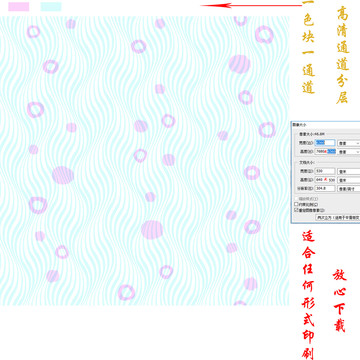The width and height of the screenshot is (360, 360).
Task: Toggle the greyed-out scale styles checkbox
Action: [x=296, y=199]
